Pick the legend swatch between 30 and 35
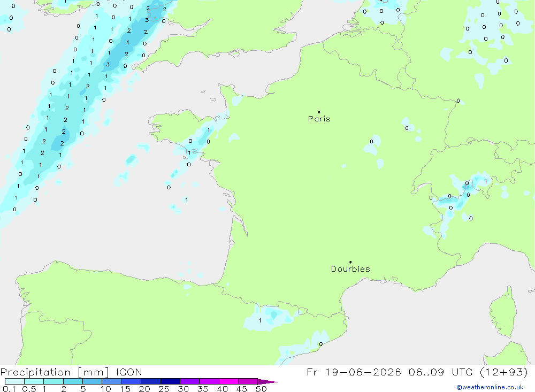535x392 pixels. point(190,381)
